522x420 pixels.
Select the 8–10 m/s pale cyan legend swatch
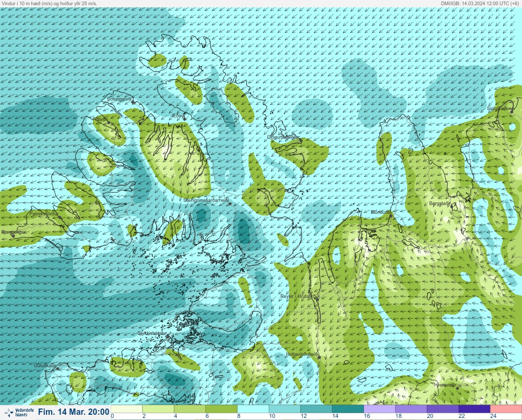(x=253, y=409)
